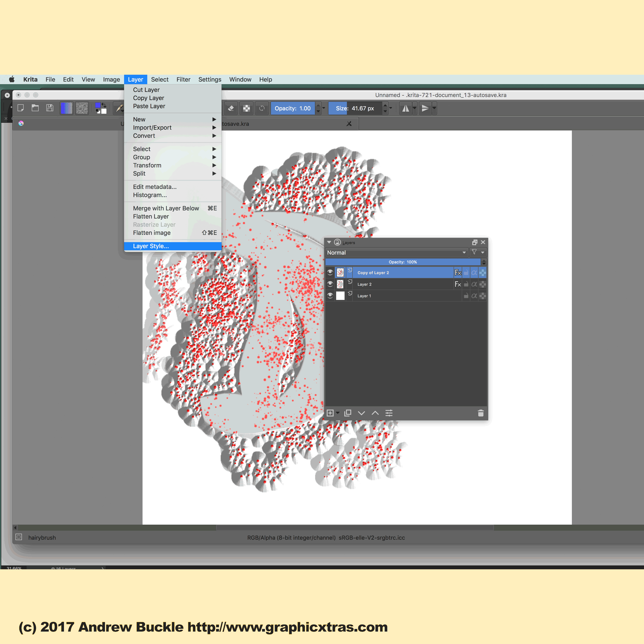Click the open file folder icon
Viewport: 644px width, 644px height.
35,108
